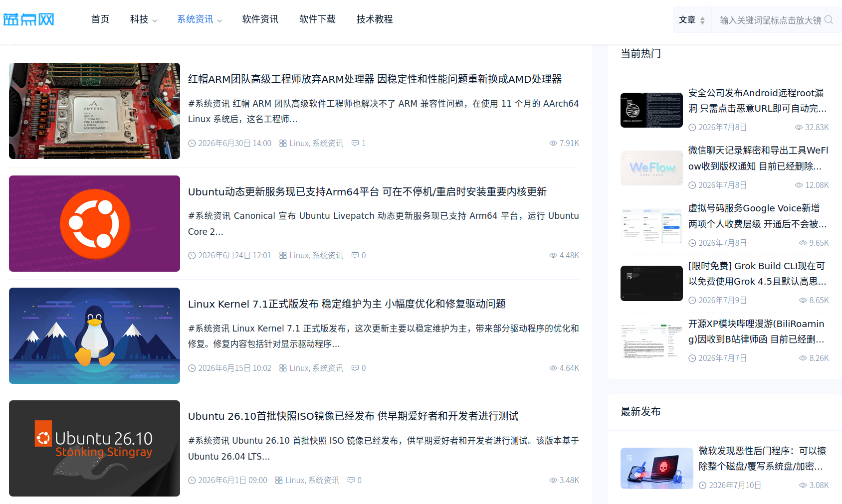Click eye icon beside 32.83K views
This screenshot has width=842, height=504.
[x=799, y=127]
